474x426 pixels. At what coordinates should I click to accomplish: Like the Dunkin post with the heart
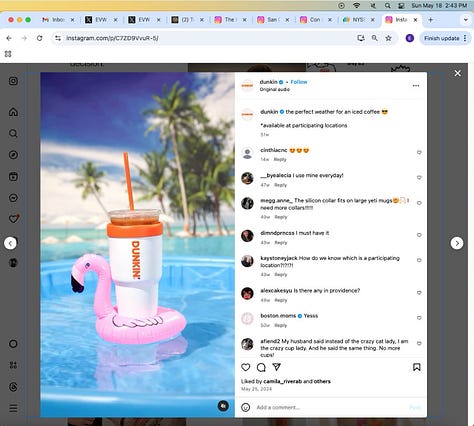(246, 367)
